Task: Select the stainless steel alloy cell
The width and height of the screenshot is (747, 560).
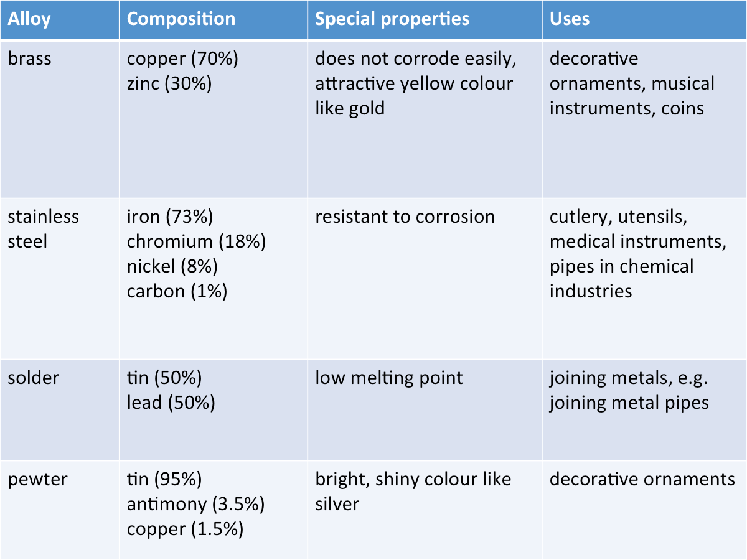Action: 43,228
